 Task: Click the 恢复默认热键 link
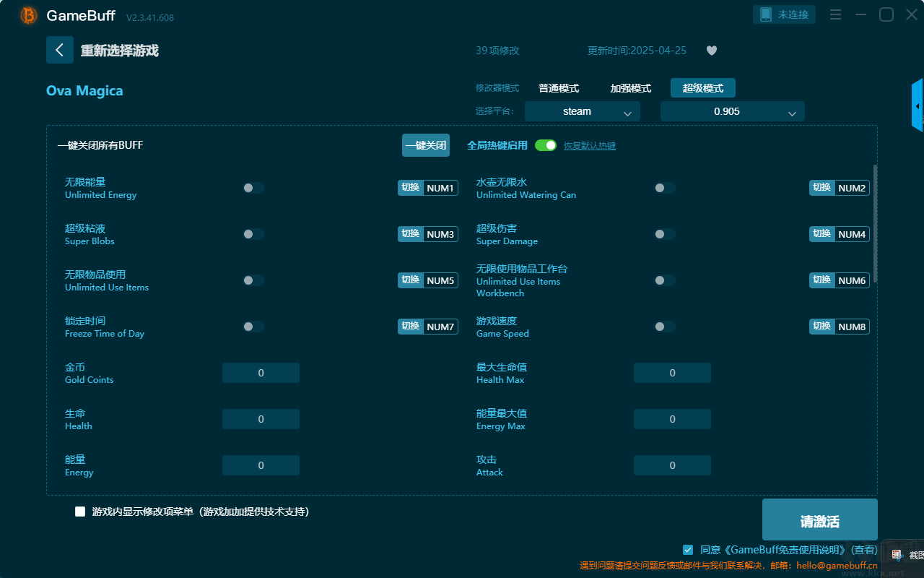[x=590, y=146]
